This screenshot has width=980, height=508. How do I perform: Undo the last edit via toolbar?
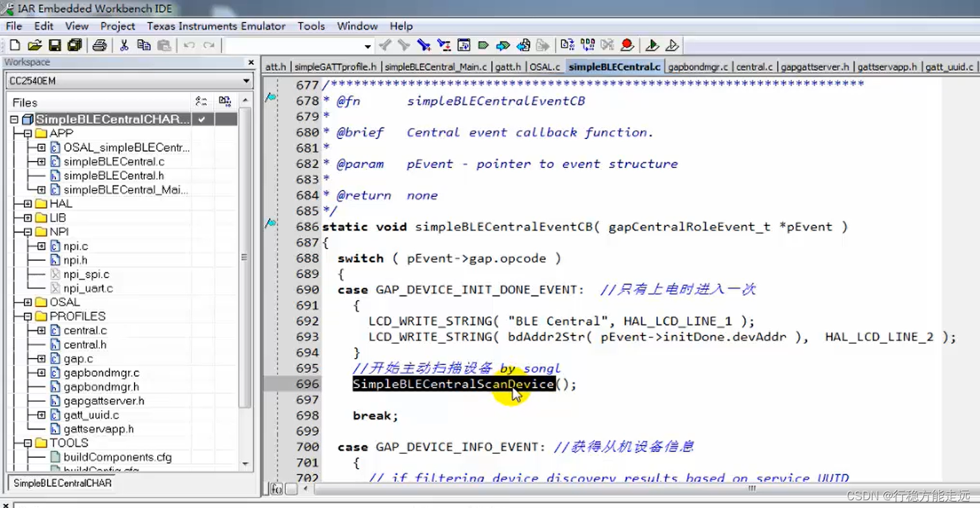pyautogui.click(x=189, y=45)
